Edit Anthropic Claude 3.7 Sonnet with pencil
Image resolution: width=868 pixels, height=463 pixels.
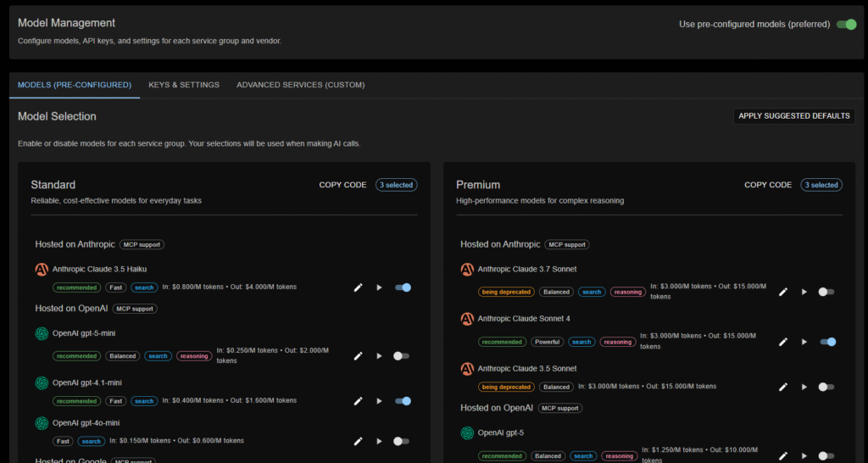(783, 292)
